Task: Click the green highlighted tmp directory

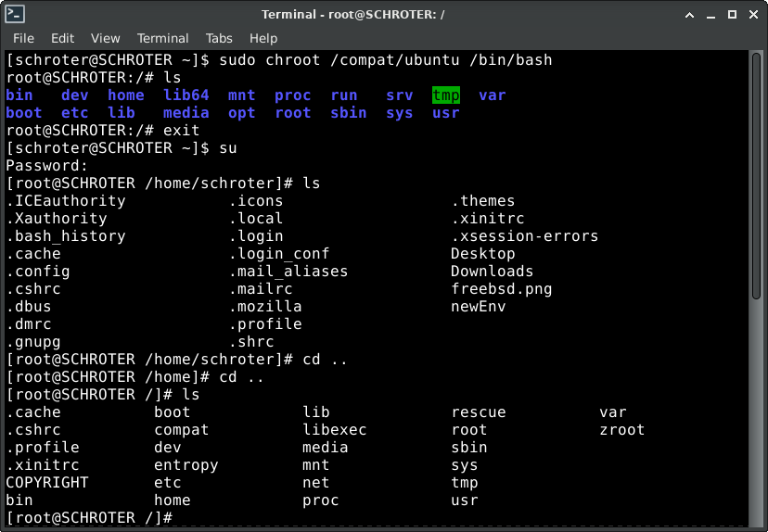Action: pyautogui.click(x=445, y=95)
